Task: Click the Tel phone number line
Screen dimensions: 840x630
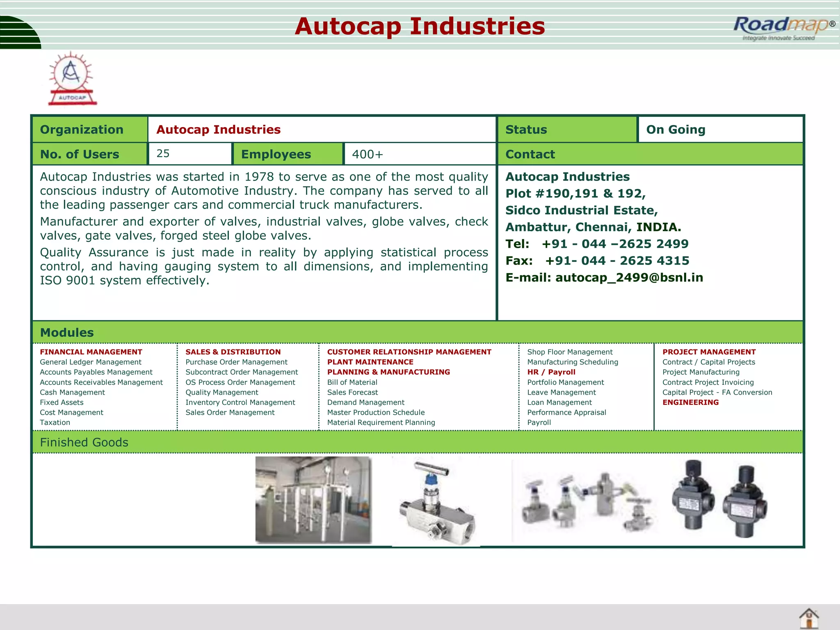Action: tap(597, 244)
